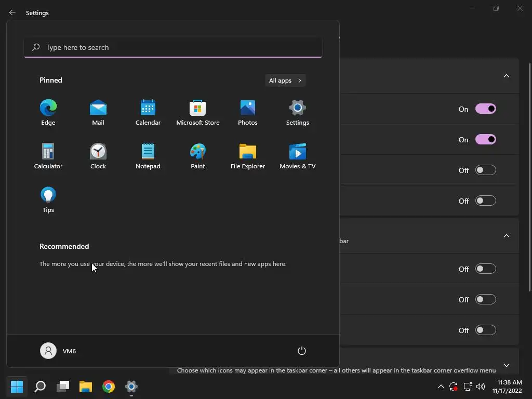The image size is (532, 399).
Task: Launch Chrome from the taskbar
Action: point(109,387)
